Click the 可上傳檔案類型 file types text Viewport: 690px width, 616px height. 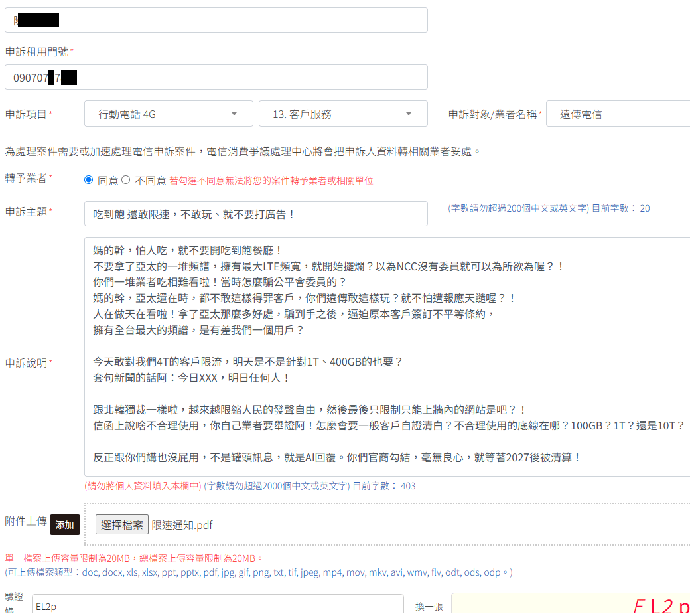pyautogui.click(x=259, y=572)
